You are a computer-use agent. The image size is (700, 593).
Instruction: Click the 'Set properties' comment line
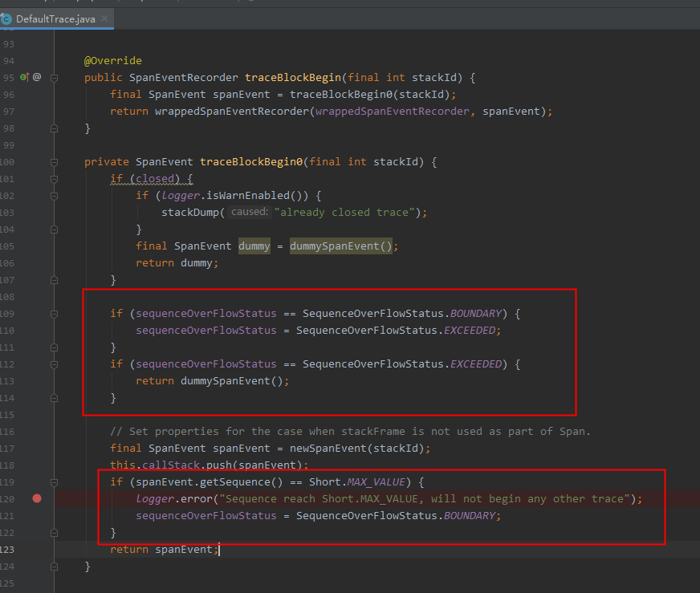pos(351,432)
